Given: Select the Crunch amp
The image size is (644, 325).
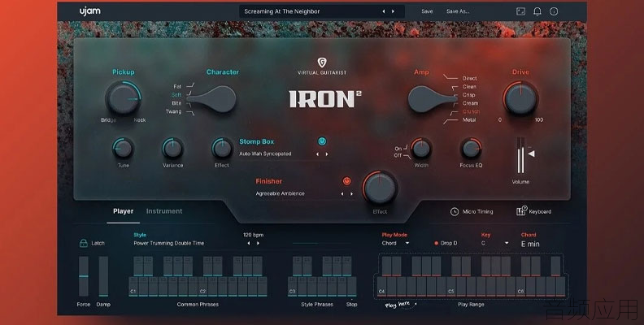Looking at the screenshot, I should tap(471, 111).
